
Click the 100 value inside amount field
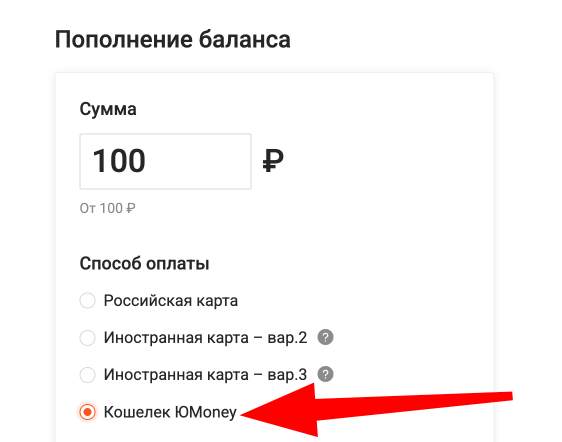coord(119,161)
